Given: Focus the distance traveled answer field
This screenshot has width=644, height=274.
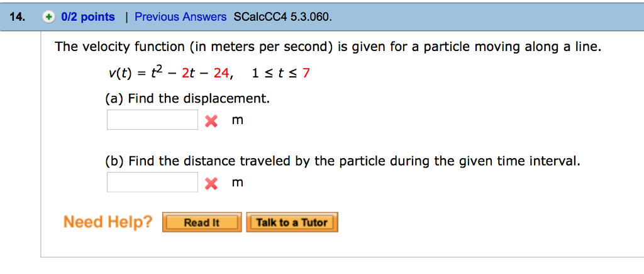Looking at the screenshot, I should click(x=152, y=182).
